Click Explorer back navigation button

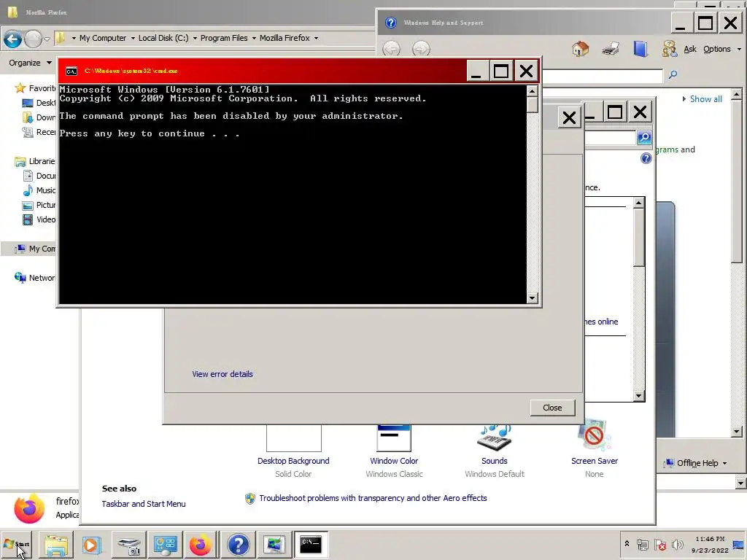[13, 39]
